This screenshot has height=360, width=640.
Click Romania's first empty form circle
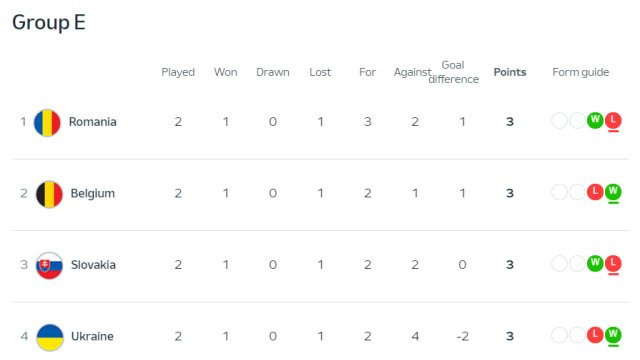click(x=560, y=120)
